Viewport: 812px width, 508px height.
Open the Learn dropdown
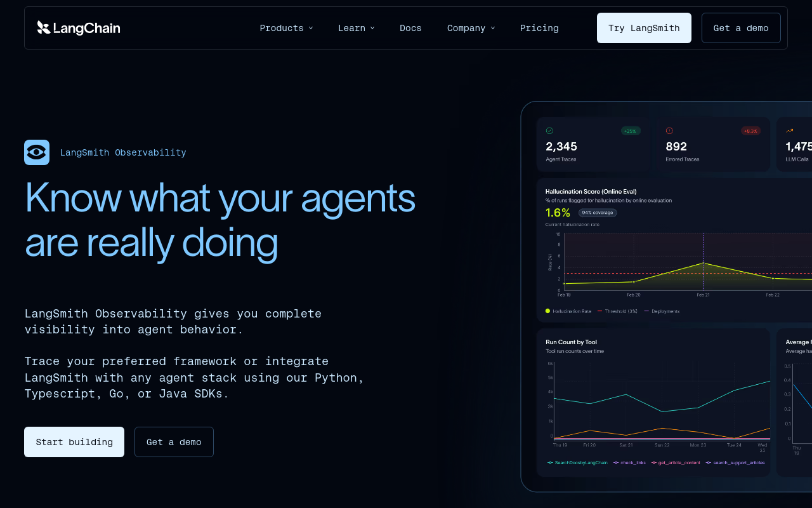pyautogui.click(x=356, y=27)
